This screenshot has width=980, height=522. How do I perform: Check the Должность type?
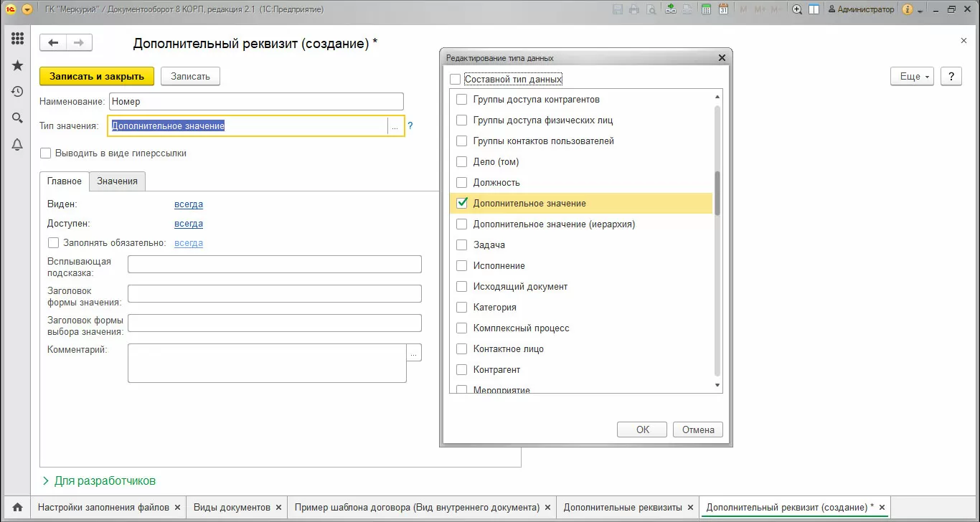(x=462, y=183)
